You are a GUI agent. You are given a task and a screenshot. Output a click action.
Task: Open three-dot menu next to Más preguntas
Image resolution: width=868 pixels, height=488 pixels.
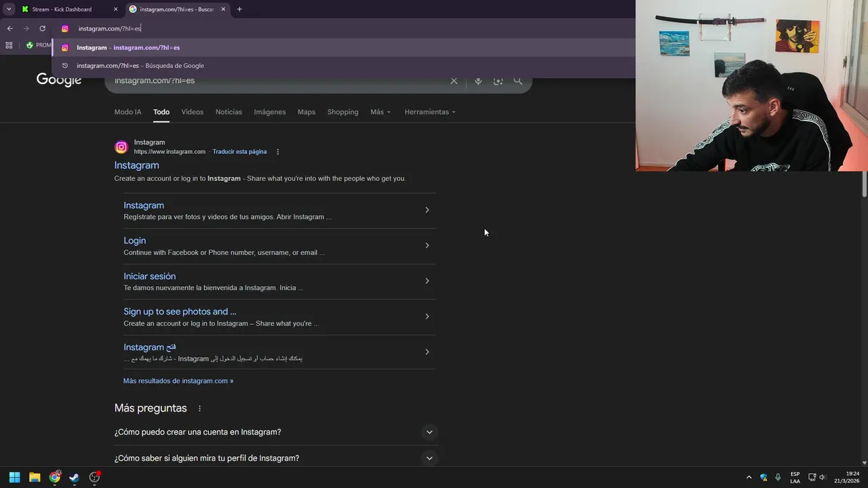199,409
